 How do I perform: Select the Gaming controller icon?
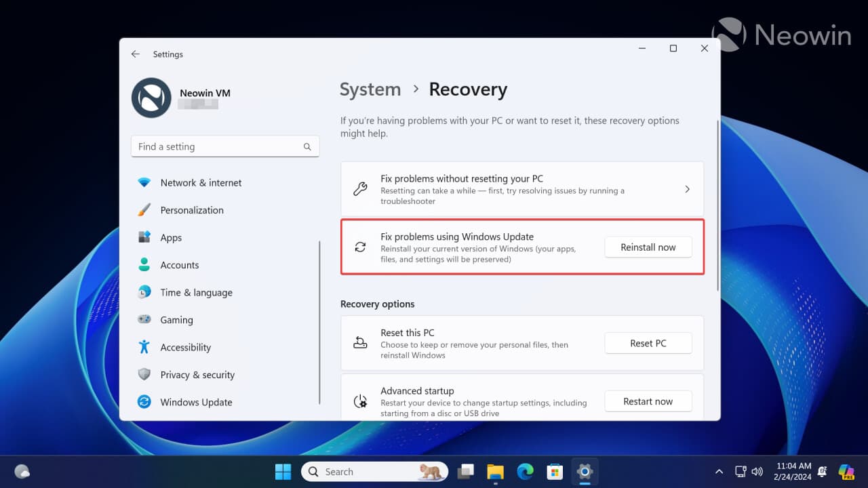(144, 319)
